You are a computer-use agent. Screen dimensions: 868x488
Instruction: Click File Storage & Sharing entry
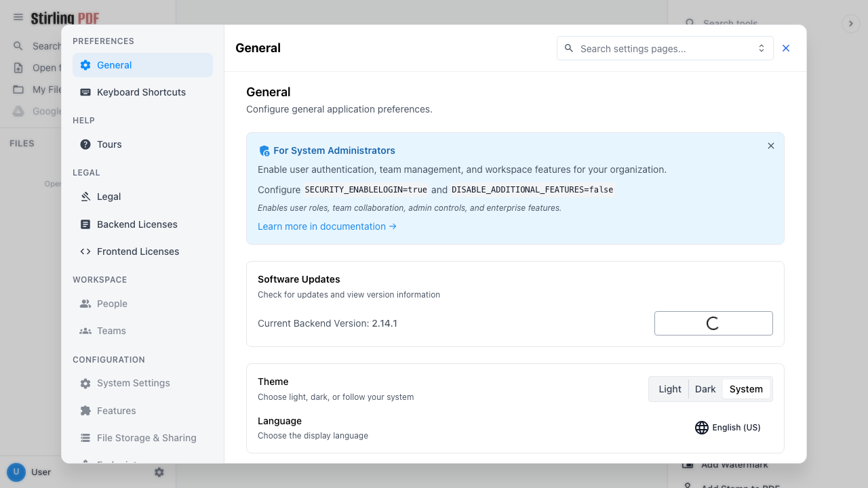click(x=143, y=438)
